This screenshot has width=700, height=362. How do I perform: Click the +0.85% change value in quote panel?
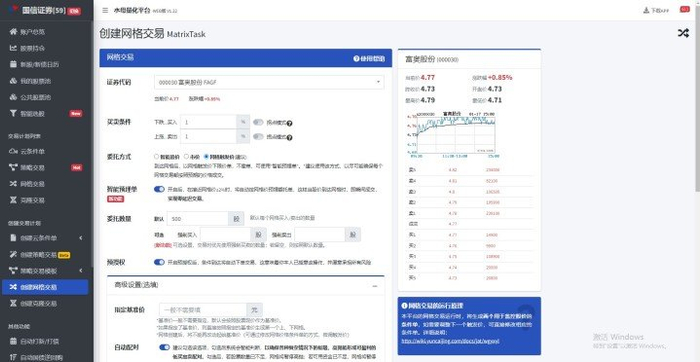(x=500, y=78)
